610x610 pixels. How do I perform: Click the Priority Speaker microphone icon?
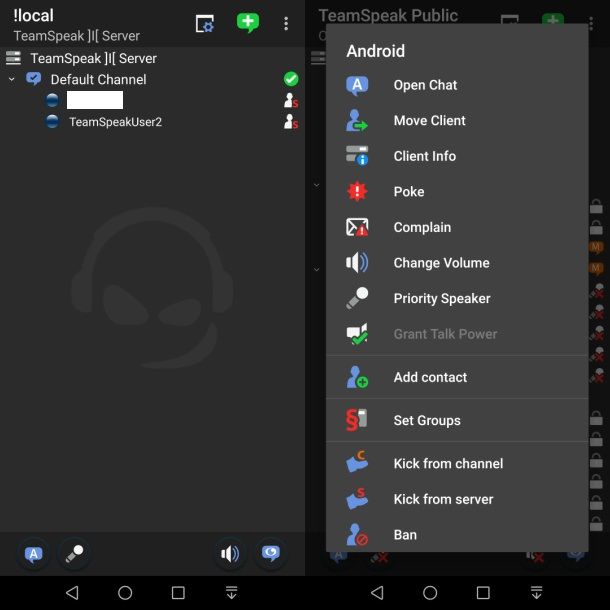(x=357, y=298)
